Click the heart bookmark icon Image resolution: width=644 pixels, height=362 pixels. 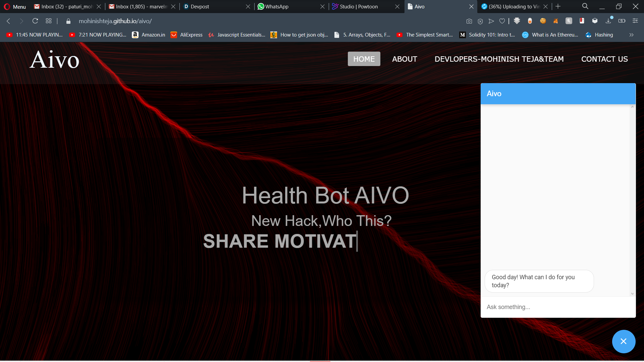point(502,21)
